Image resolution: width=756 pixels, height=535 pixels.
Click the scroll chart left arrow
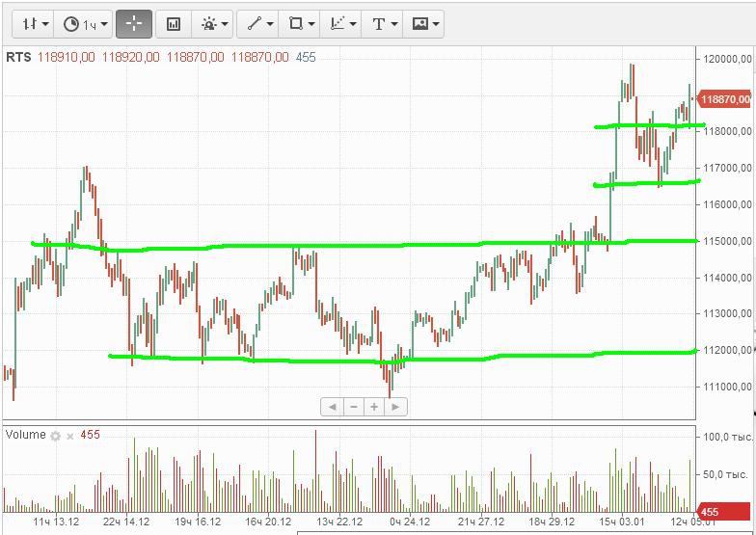coord(332,407)
